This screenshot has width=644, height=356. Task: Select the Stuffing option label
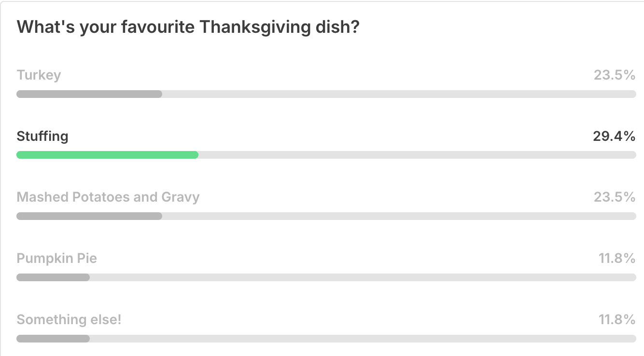tap(42, 136)
